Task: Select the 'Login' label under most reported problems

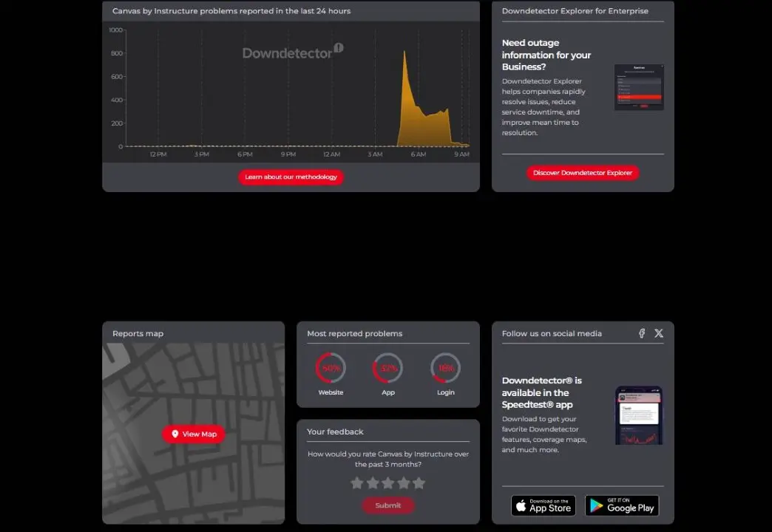Action: 446,392
